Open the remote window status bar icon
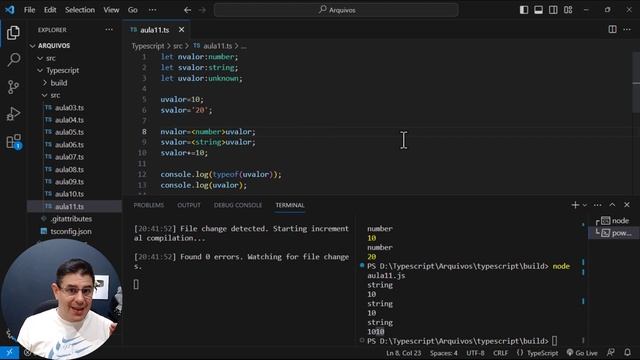Viewport: 640px width, 360px height. click(9, 353)
